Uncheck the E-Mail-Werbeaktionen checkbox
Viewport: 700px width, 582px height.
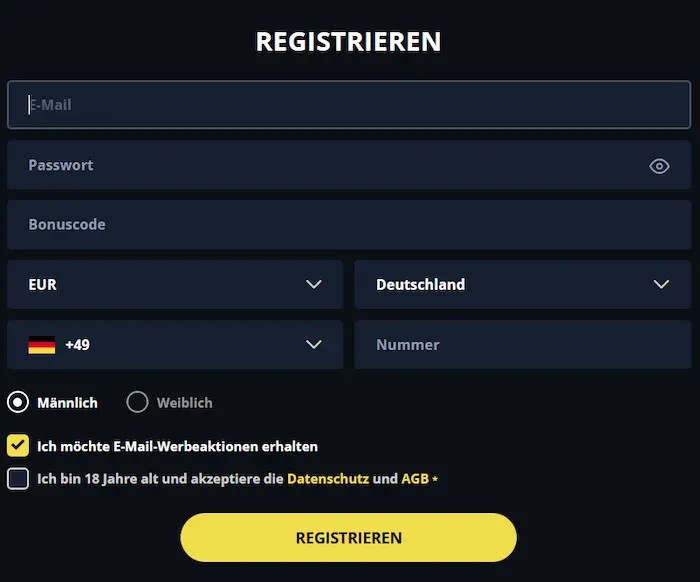point(18,446)
